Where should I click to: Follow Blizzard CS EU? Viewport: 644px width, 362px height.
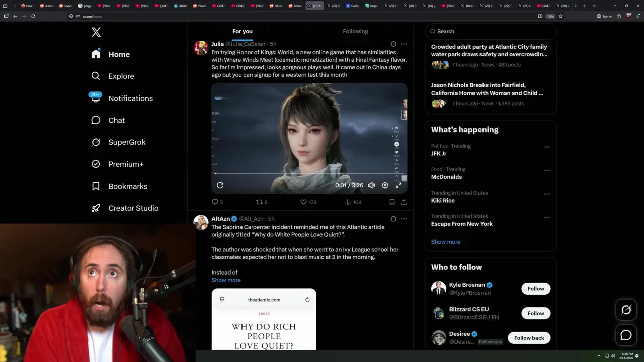pos(536,313)
